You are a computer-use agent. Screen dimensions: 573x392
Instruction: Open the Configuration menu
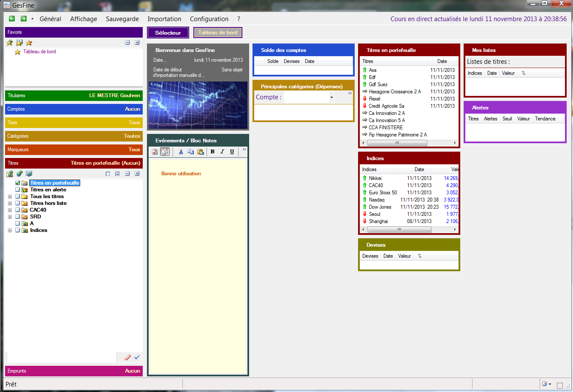pos(209,19)
